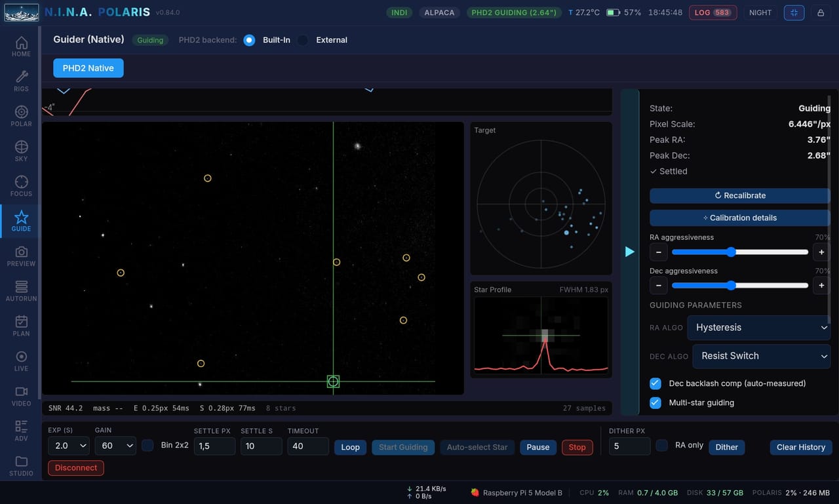Click the Disconnect button

pos(76,468)
